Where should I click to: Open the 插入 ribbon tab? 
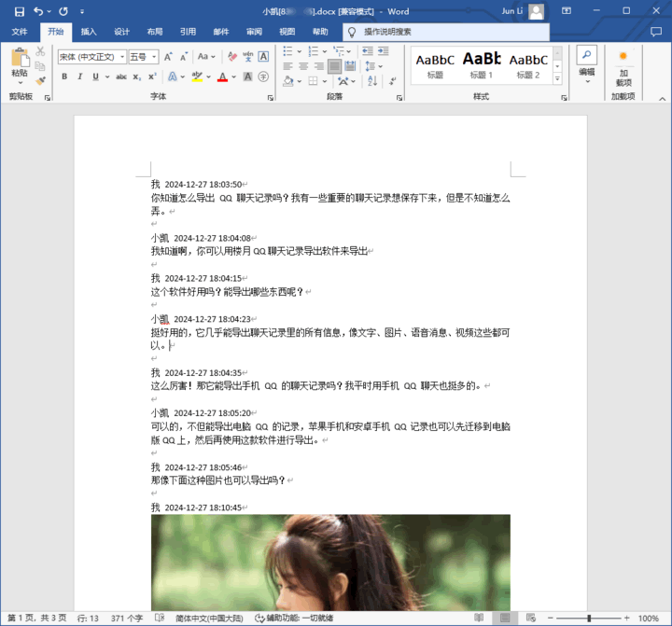(x=89, y=32)
